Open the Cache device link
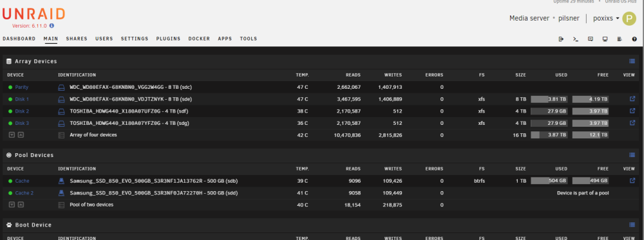Viewport: 644px width, 240px height. [22, 181]
